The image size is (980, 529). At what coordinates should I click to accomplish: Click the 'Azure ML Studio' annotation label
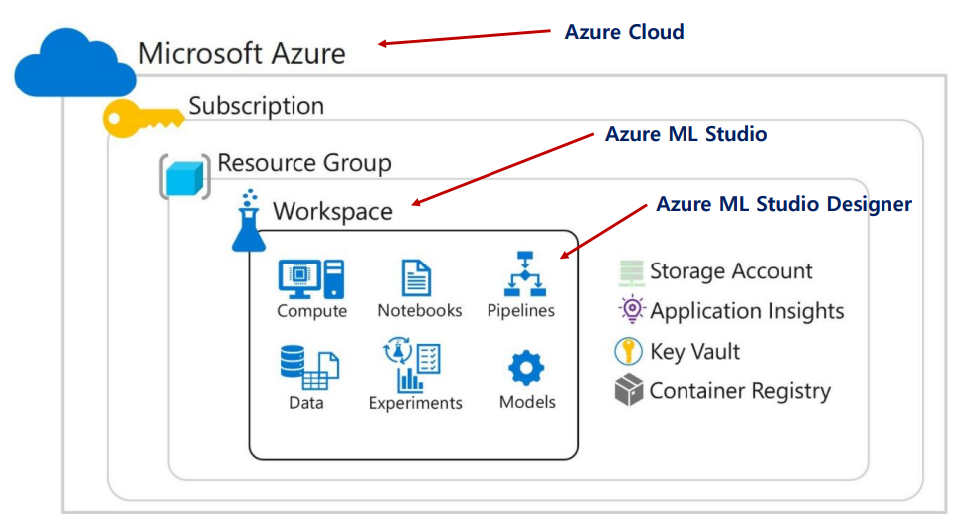click(686, 134)
